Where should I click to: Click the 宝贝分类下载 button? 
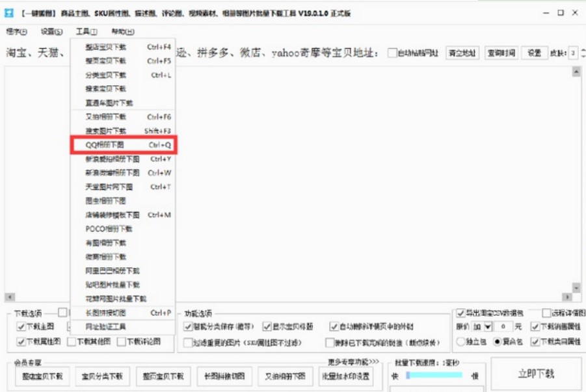[x=102, y=376]
